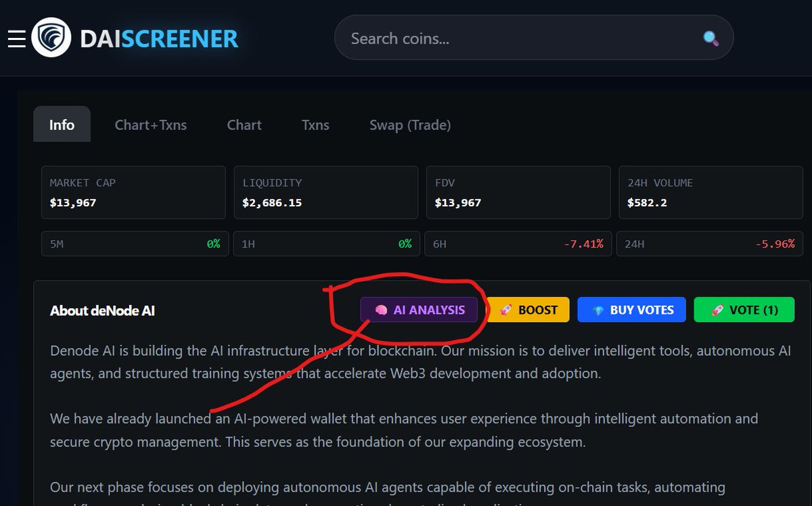The height and width of the screenshot is (506, 812).
Task: Click the About deNode AI heading
Action: pyautogui.click(x=102, y=310)
